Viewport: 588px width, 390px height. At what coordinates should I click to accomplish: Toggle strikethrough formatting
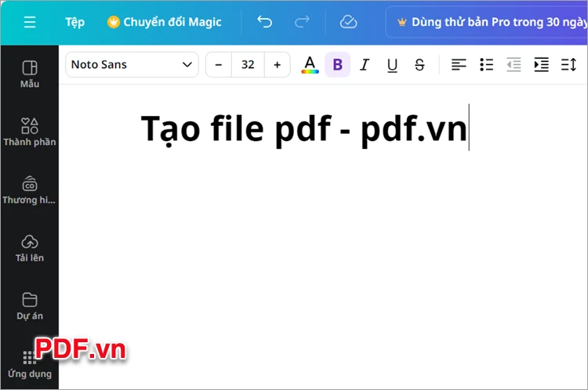[x=419, y=65]
